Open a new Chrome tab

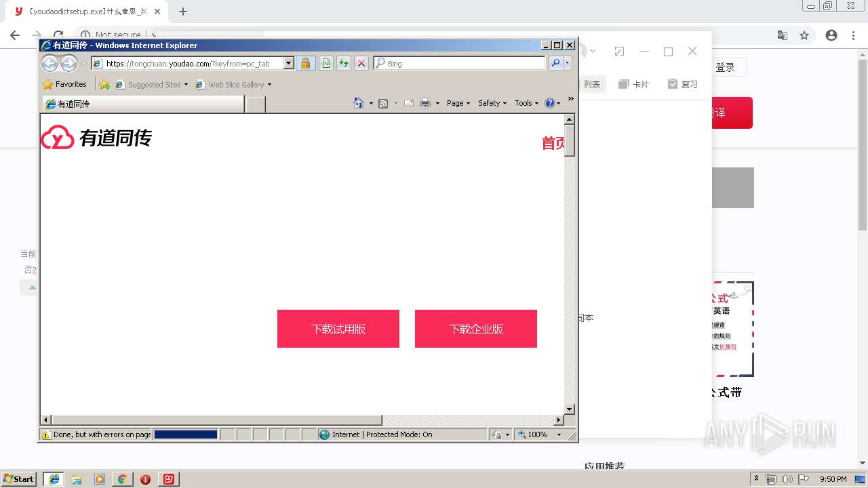click(x=183, y=12)
